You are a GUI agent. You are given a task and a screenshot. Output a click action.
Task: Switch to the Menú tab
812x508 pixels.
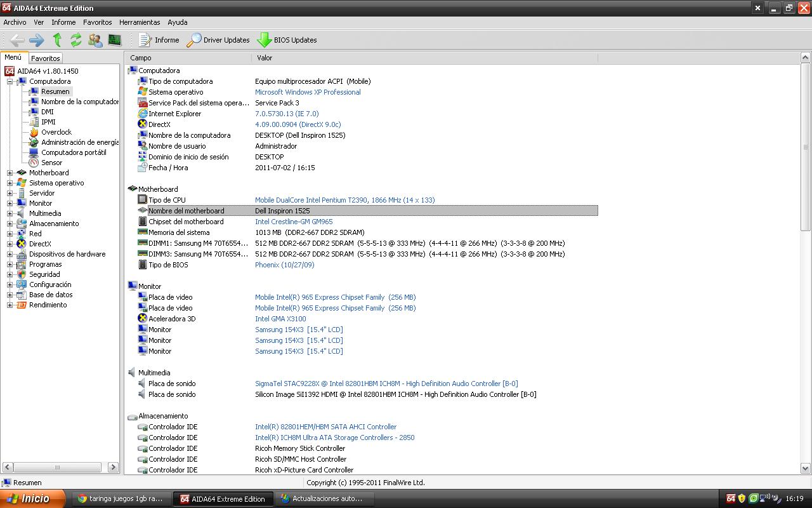point(13,57)
